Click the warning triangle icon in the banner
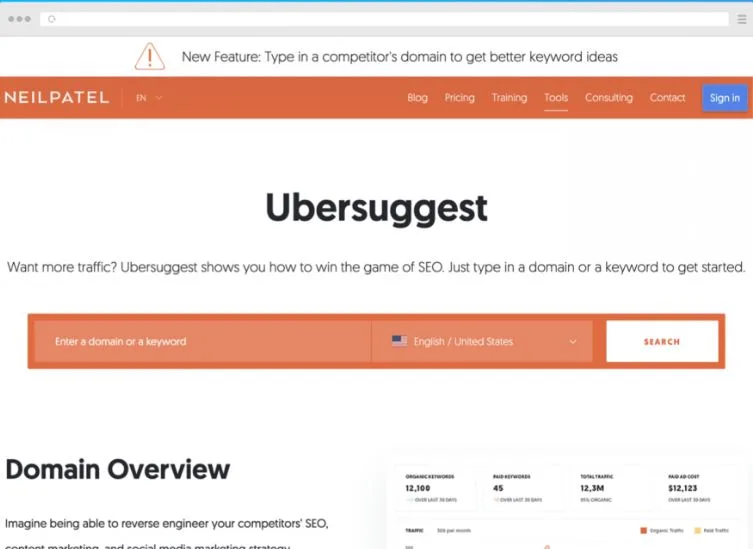The height and width of the screenshot is (549, 753). [x=150, y=57]
